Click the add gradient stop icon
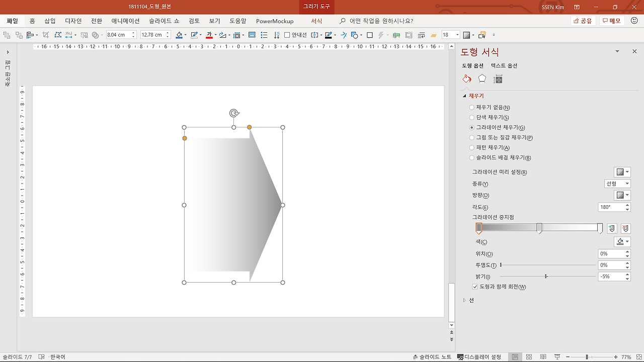644x362 pixels. pos(612,228)
